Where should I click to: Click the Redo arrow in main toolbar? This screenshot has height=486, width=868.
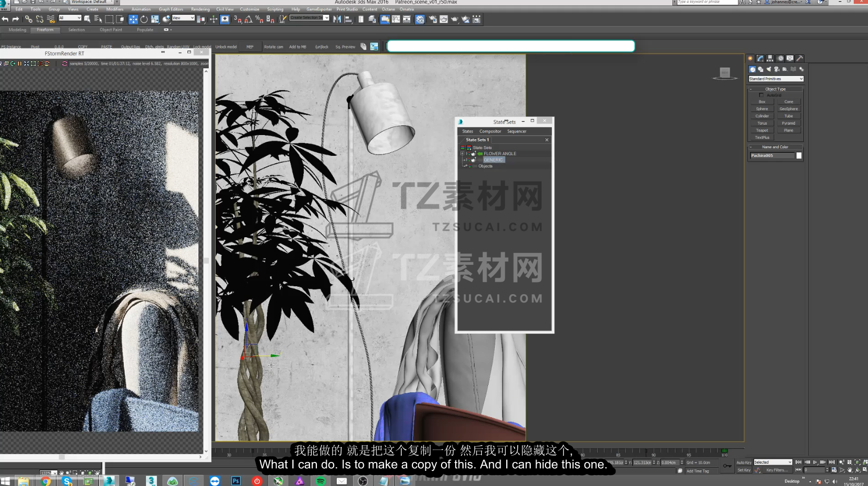click(16, 19)
